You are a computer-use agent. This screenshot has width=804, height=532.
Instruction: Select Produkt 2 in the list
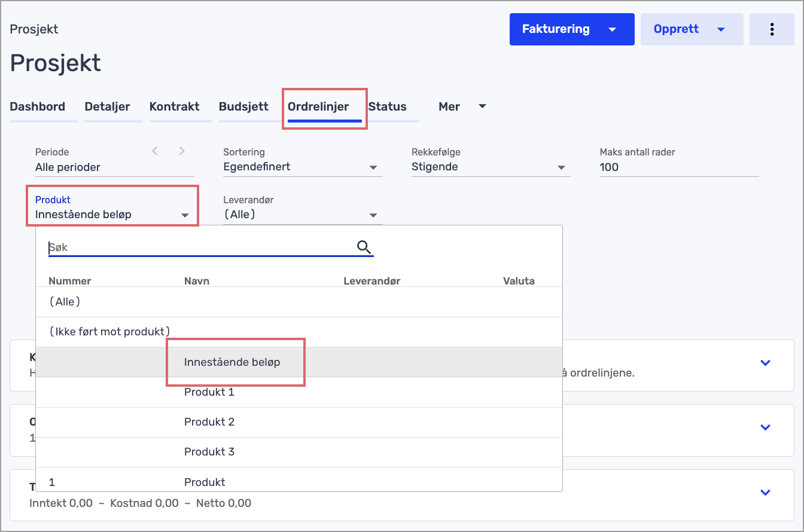tap(299, 422)
